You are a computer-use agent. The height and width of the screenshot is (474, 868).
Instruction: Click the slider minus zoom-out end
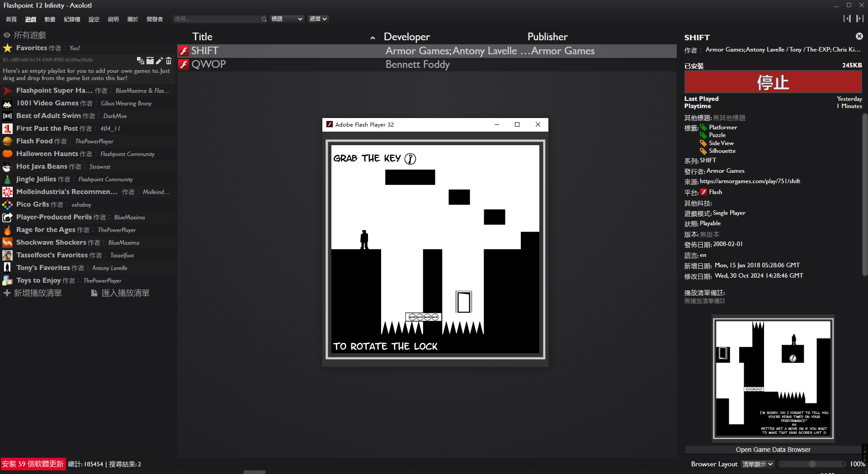(781, 464)
